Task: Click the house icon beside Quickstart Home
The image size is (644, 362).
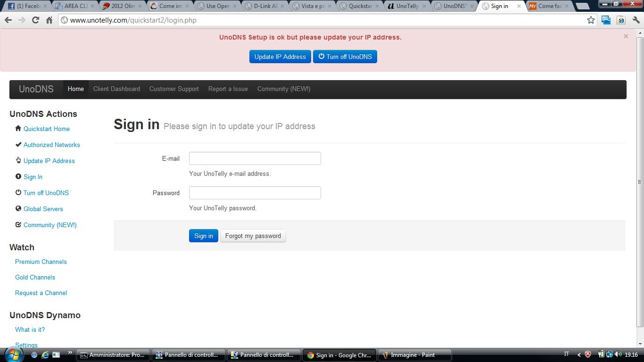Action: pyautogui.click(x=18, y=129)
